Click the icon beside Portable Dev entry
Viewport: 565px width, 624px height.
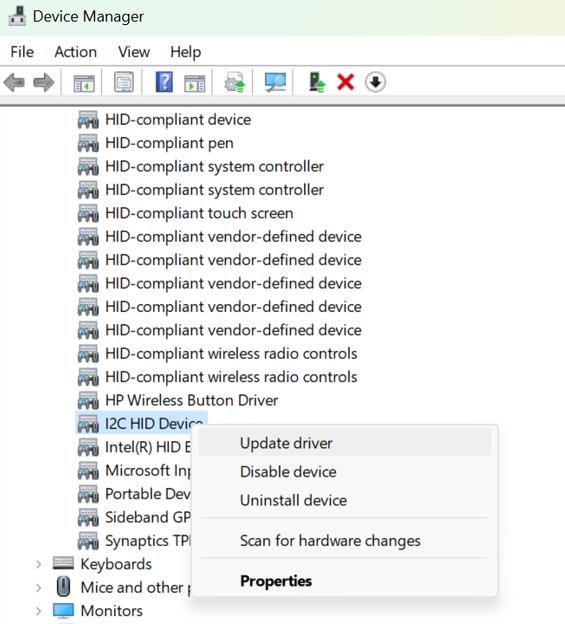tap(88, 494)
